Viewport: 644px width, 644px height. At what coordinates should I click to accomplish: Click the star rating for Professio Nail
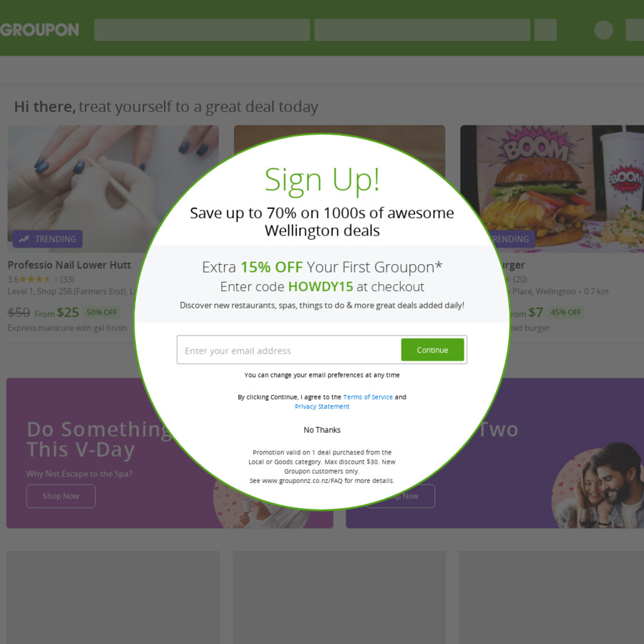(x=39, y=279)
